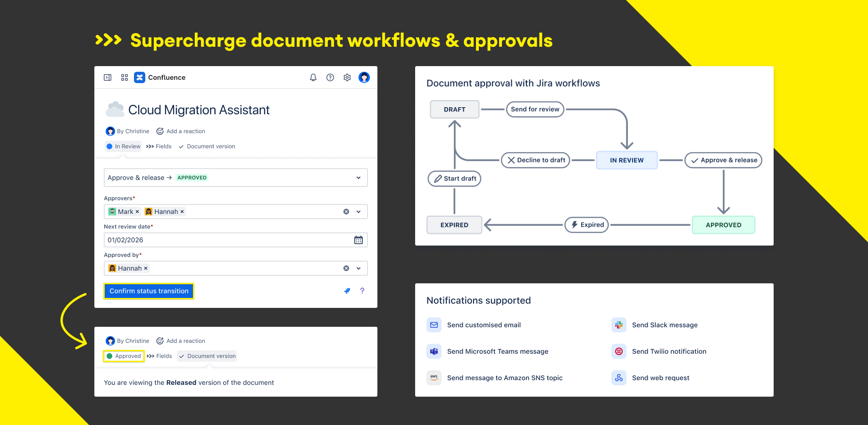868x425 pixels.
Task: Click the EXPIRED status box
Action: [x=455, y=225]
